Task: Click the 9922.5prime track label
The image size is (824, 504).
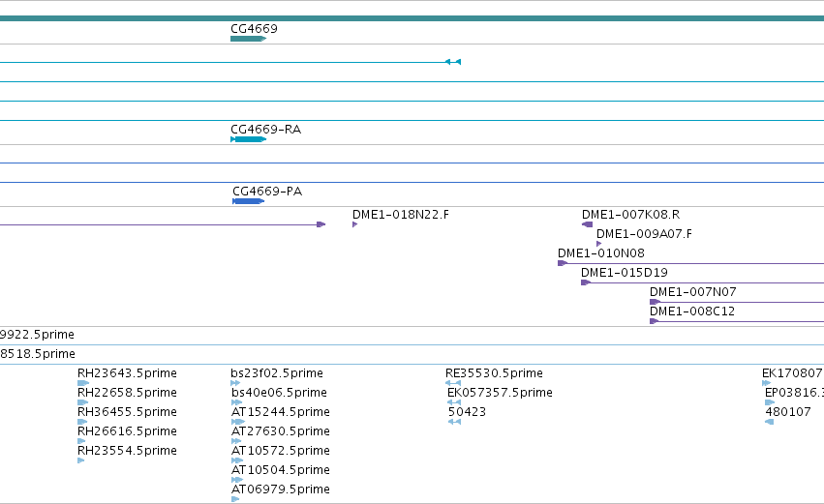Action: pyautogui.click(x=37, y=335)
